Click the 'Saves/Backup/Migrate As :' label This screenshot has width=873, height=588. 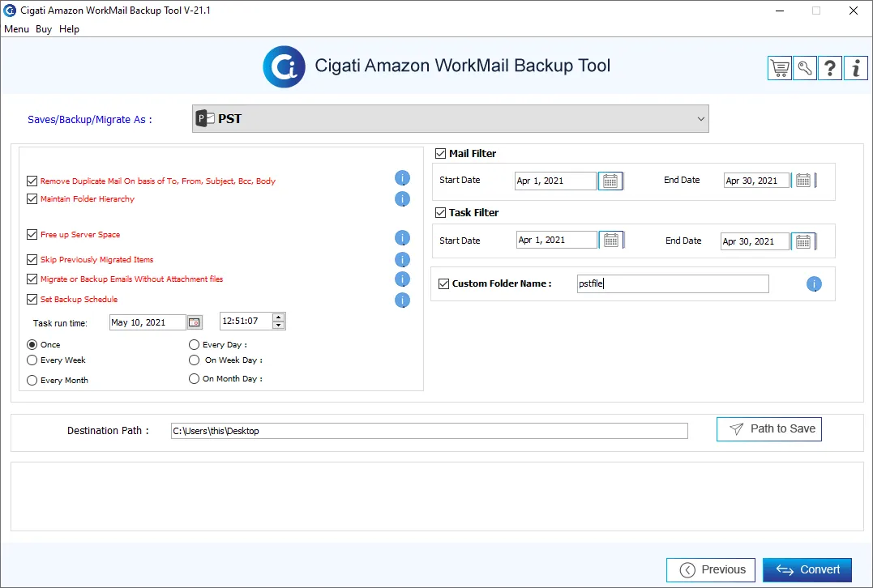coord(90,120)
